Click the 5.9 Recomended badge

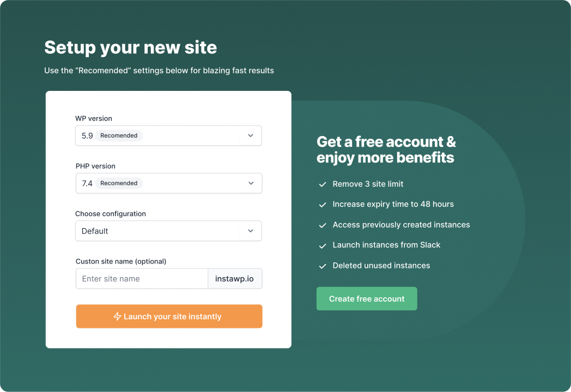119,136
